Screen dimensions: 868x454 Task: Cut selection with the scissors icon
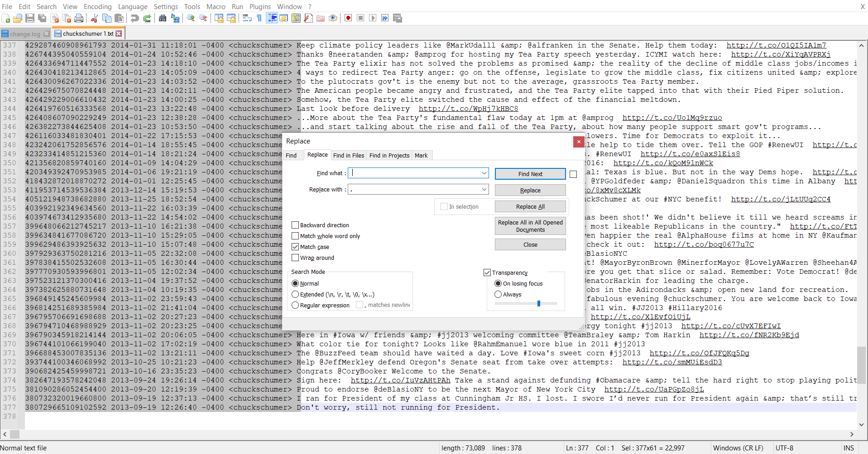click(x=94, y=18)
